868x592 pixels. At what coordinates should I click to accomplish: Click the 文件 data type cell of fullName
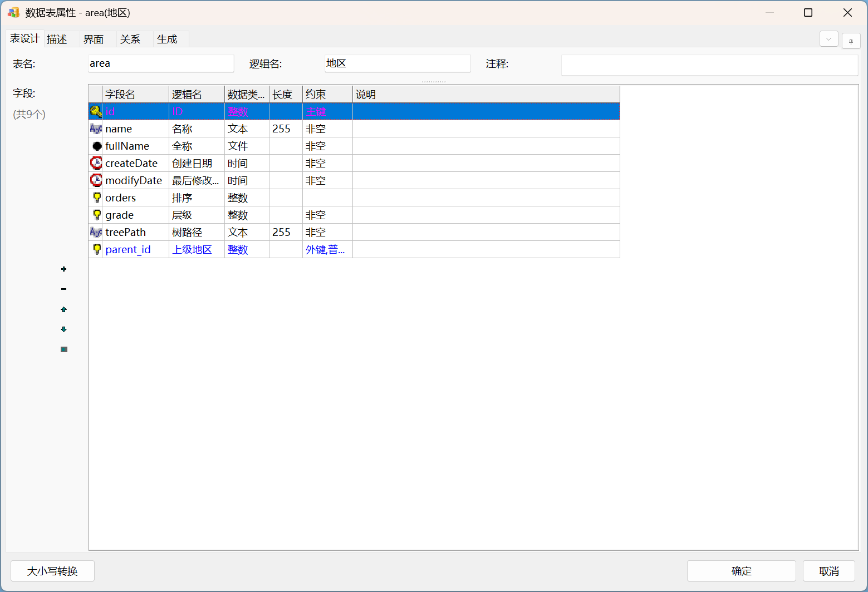247,146
